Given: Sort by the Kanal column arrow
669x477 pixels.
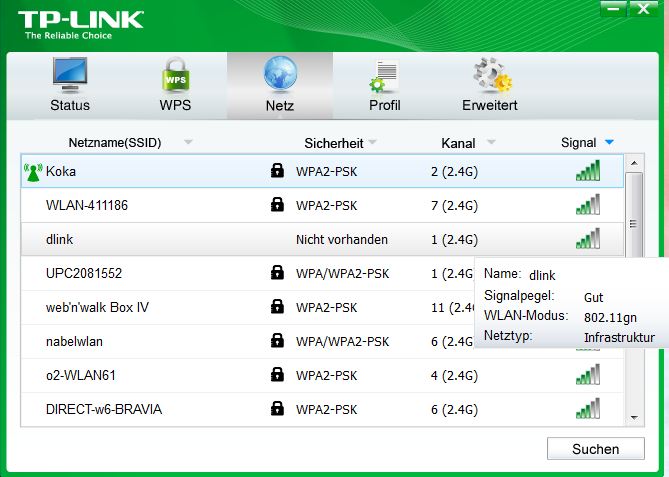Looking at the screenshot, I should pos(491,142).
